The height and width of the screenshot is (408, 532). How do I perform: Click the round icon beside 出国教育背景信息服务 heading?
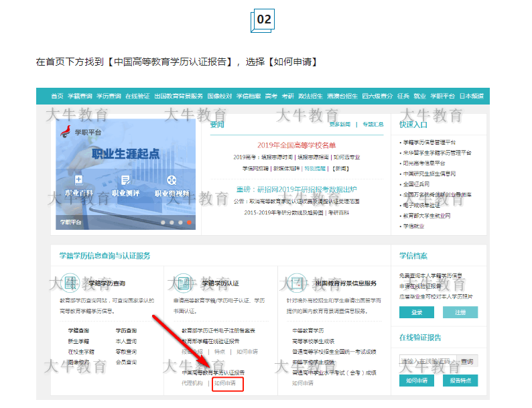[297, 283]
